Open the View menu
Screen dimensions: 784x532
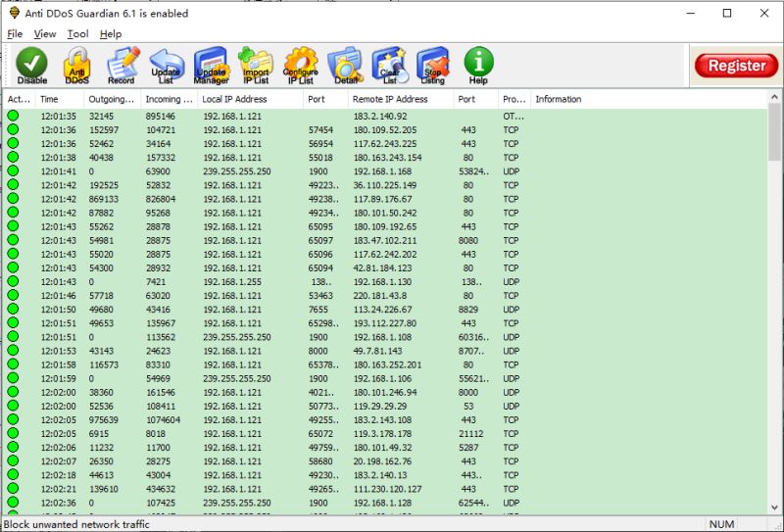point(44,34)
